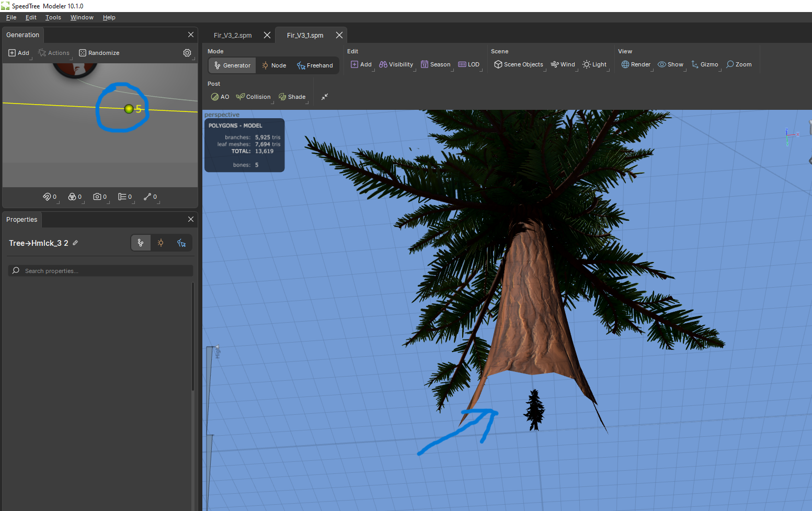Toggle node mode in Properties panel header

pyautogui.click(x=161, y=243)
